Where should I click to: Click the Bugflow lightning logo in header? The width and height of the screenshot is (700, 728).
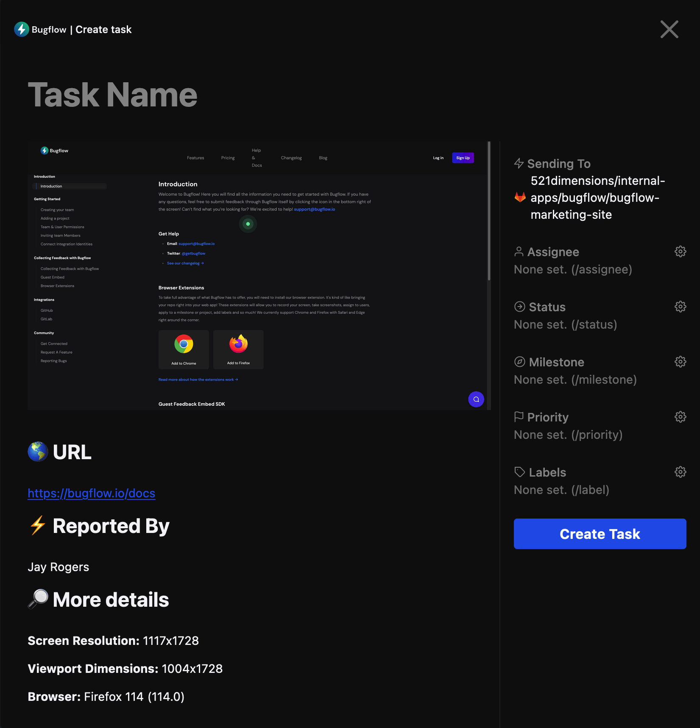pos(22,29)
